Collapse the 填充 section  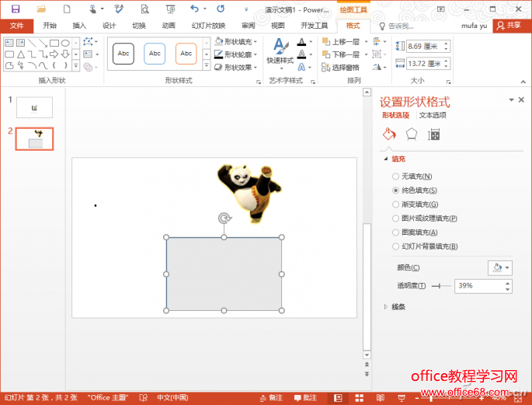click(386, 159)
